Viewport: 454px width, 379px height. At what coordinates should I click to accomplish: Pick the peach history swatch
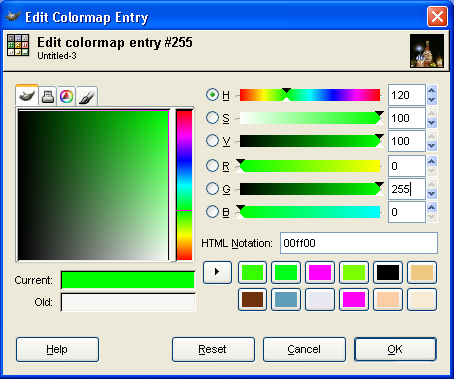pyautogui.click(x=388, y=299)
